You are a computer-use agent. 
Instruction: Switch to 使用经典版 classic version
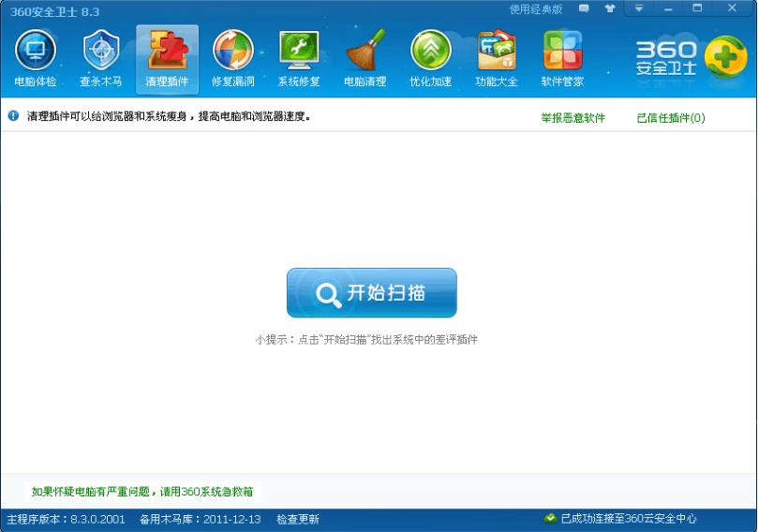536,9
